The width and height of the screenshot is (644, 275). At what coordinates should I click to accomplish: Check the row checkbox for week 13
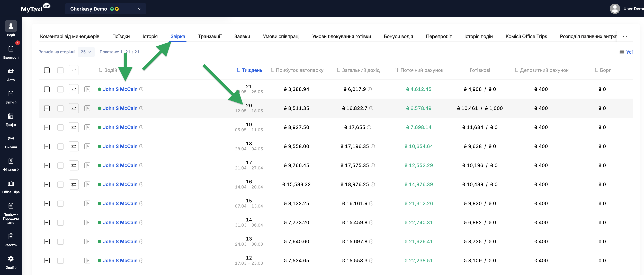point(60,242)
